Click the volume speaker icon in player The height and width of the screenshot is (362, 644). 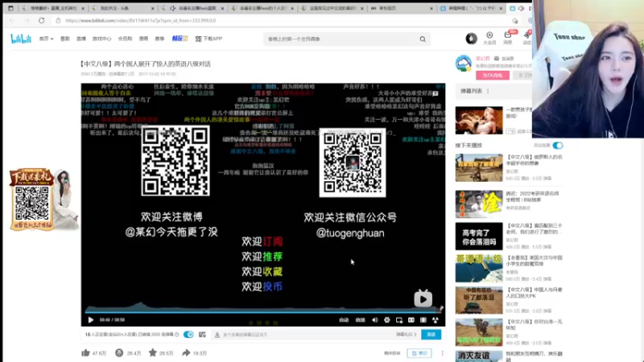[374, 319]
